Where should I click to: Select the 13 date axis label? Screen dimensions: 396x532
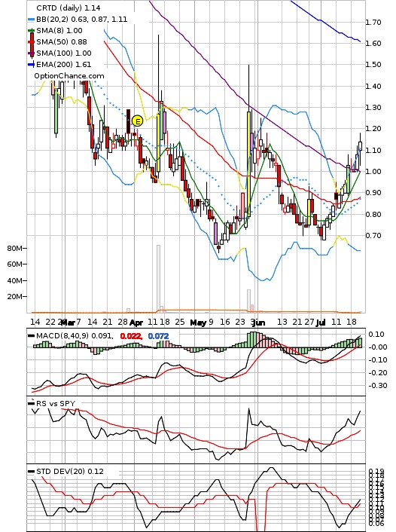pyautogui.click(x=282, y=322)
